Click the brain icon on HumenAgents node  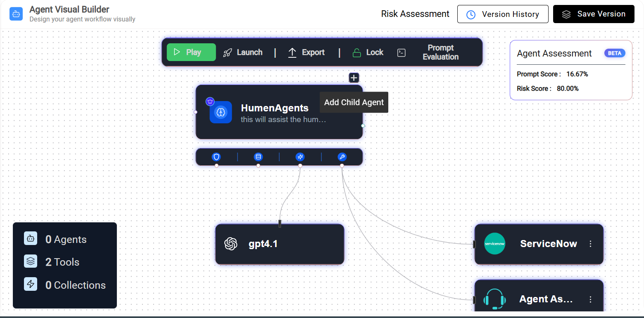pos(221,112)
